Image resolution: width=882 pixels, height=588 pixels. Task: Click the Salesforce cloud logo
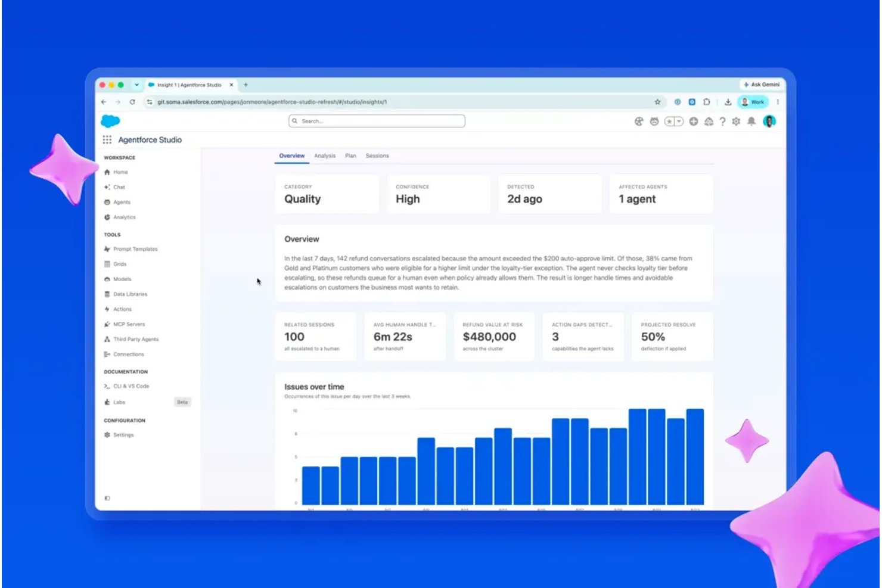pos(110,121)
